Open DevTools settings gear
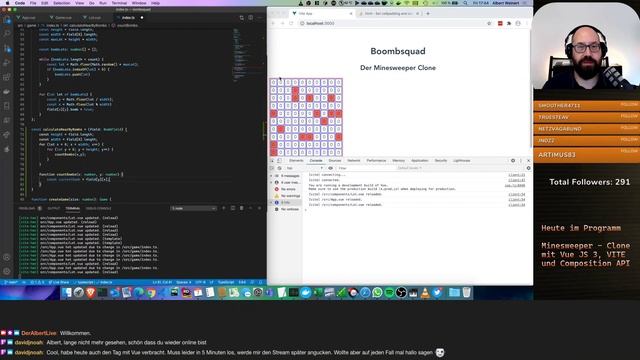Image resolution: width=640 pixels, height=360 pixels. click(513, 161)
